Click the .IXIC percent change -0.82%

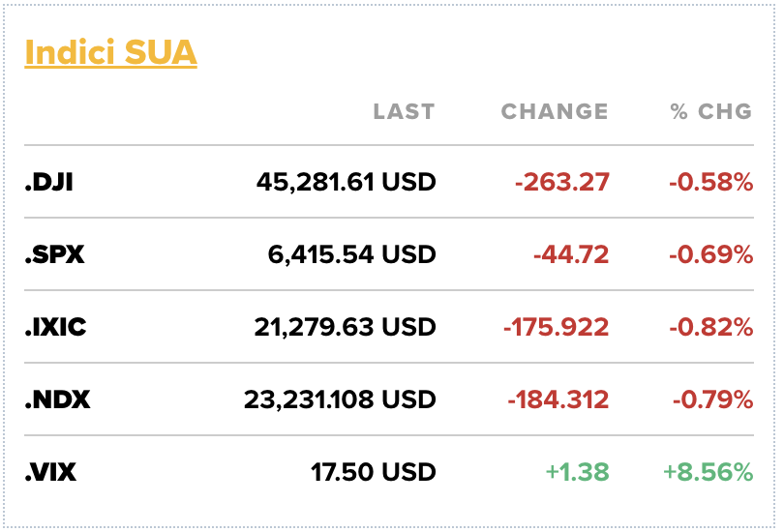[709, 327]
